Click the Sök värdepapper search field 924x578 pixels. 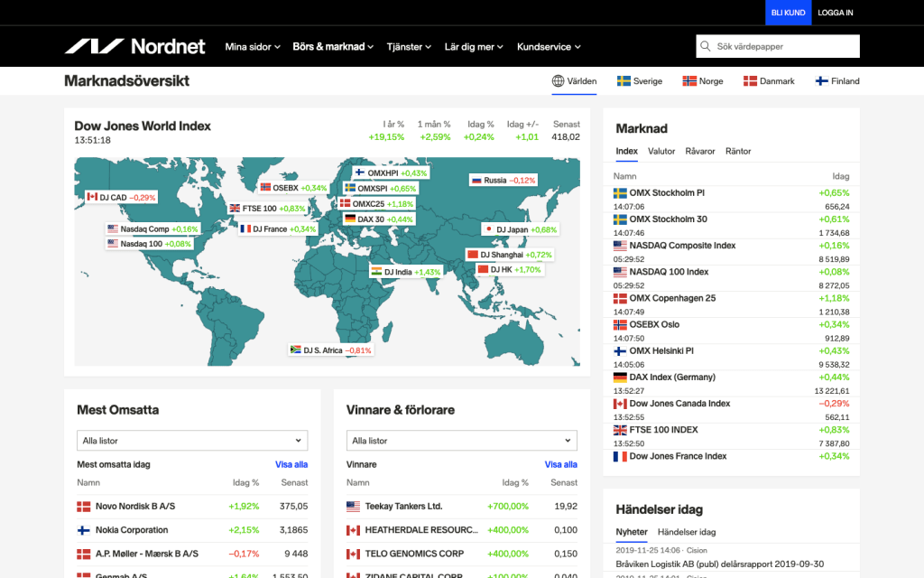click(x=785, y=46)
